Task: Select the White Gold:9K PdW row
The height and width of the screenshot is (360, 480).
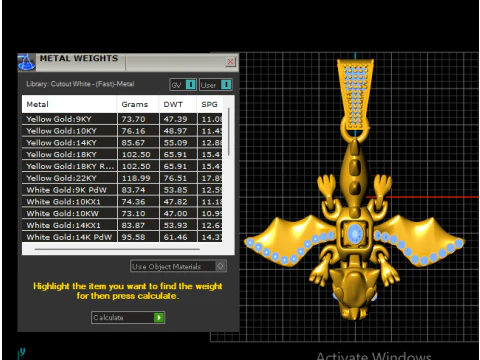Action: 122,190
